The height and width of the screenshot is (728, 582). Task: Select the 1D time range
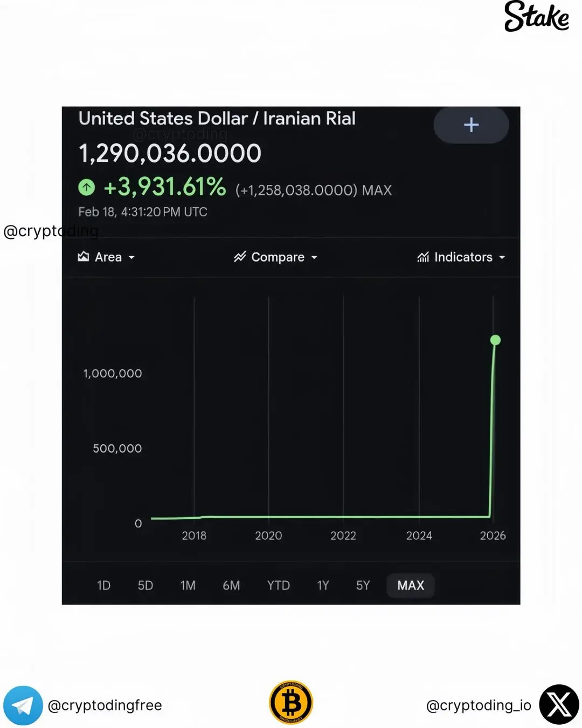point(103,586)
